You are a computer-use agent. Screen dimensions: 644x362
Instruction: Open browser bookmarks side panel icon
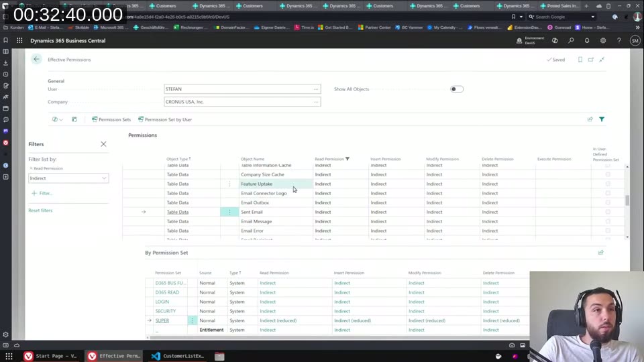[x=6, y=40]
